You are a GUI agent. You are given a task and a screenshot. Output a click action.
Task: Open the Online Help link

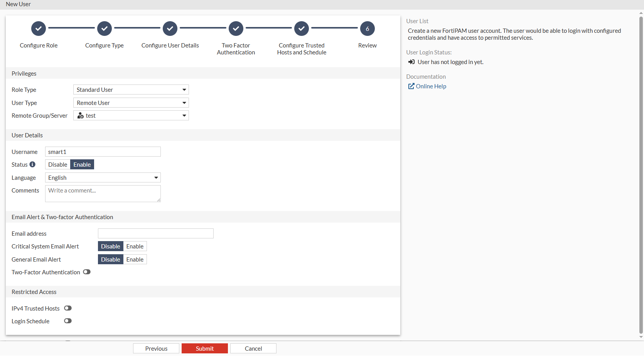431,86
